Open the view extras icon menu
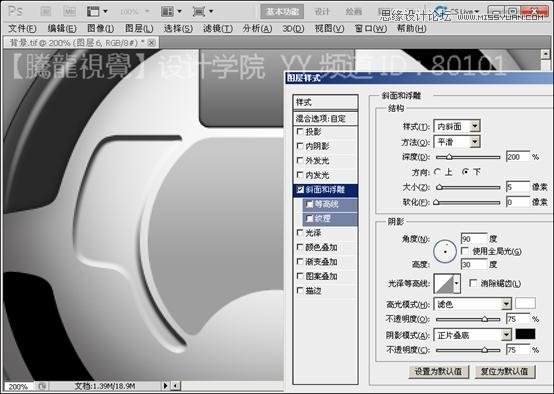554x394 pixels. 97,12
